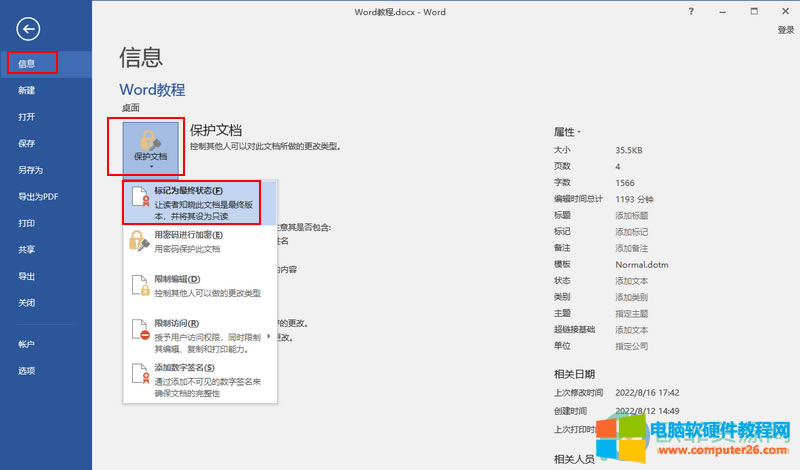
Task: Click 登录 sign-in link
Action: [785, 30]
